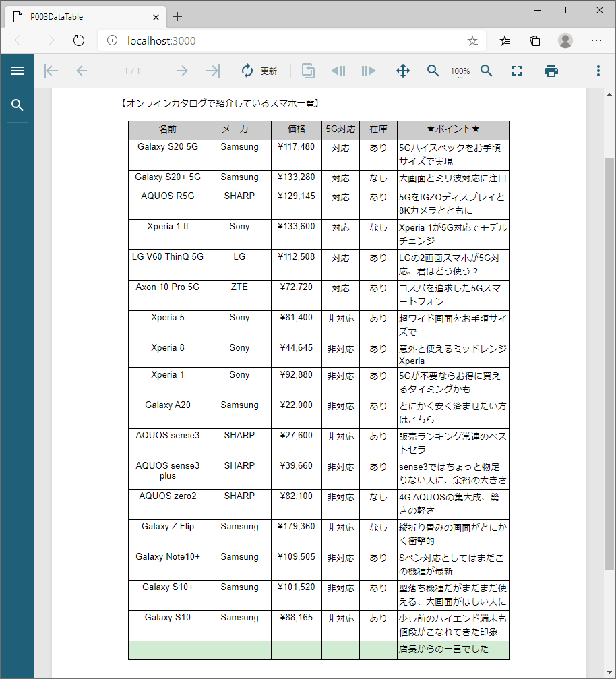This screenshot has width=616, height=679.
Task: Go to first page of report
Action: (51, 71)
